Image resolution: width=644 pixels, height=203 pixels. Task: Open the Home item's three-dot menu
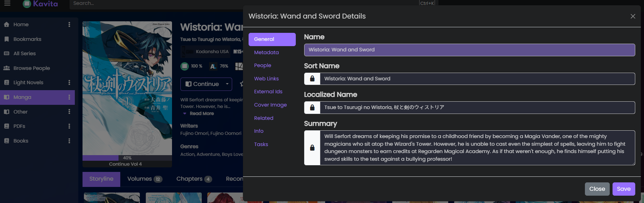pyautogui.click(x=69, y=24)
